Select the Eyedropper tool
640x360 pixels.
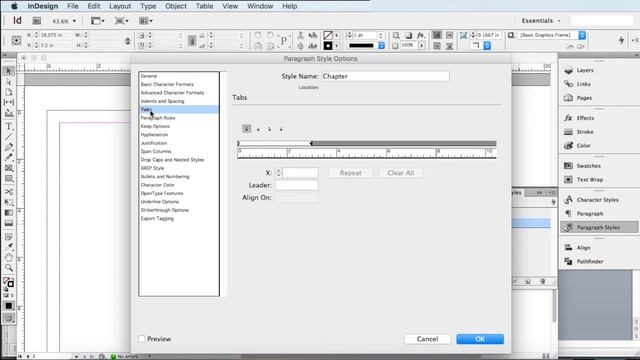[x=9, y=247]
